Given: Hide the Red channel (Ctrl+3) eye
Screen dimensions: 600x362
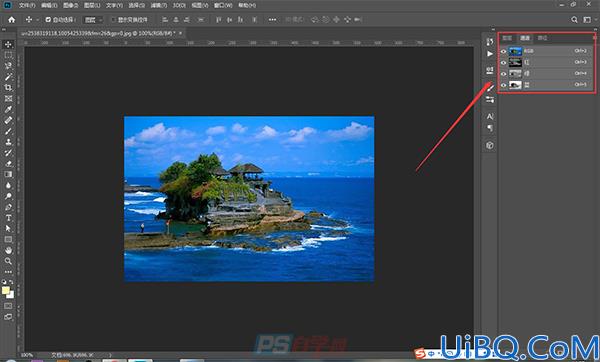Looking at the screenshot, I should click(504, 62).
